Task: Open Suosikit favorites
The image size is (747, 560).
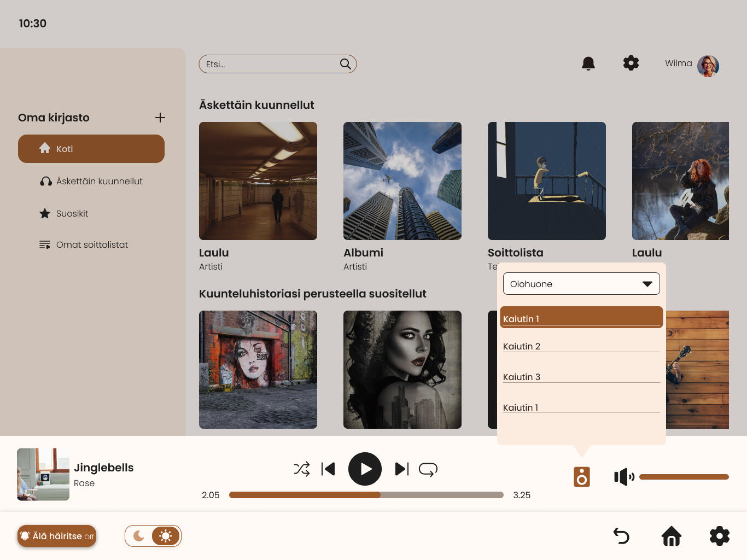Action: 64,213
